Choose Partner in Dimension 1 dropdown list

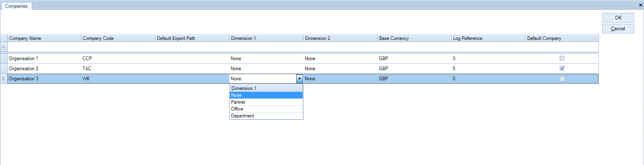click(x=266, y=102)
